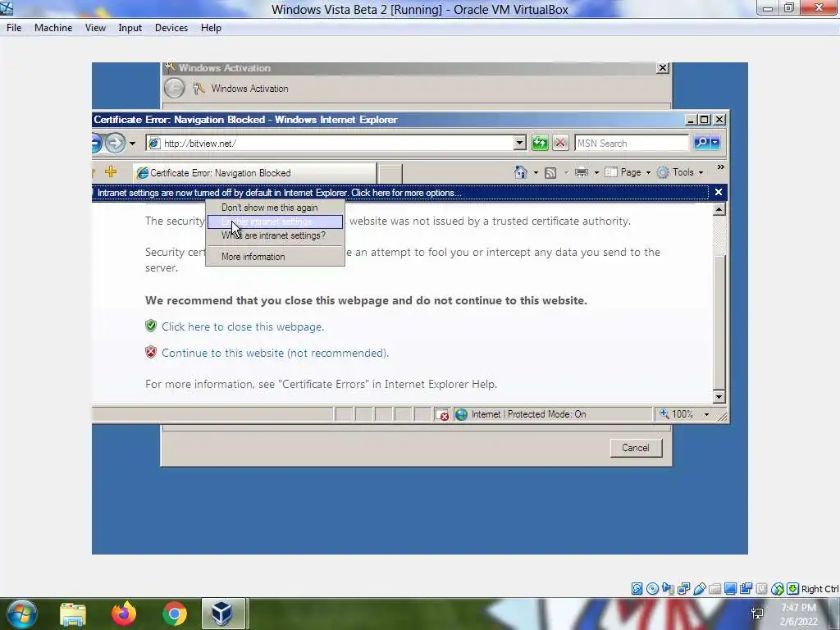Open the VirtualBox Help menu

click(211, 28)
